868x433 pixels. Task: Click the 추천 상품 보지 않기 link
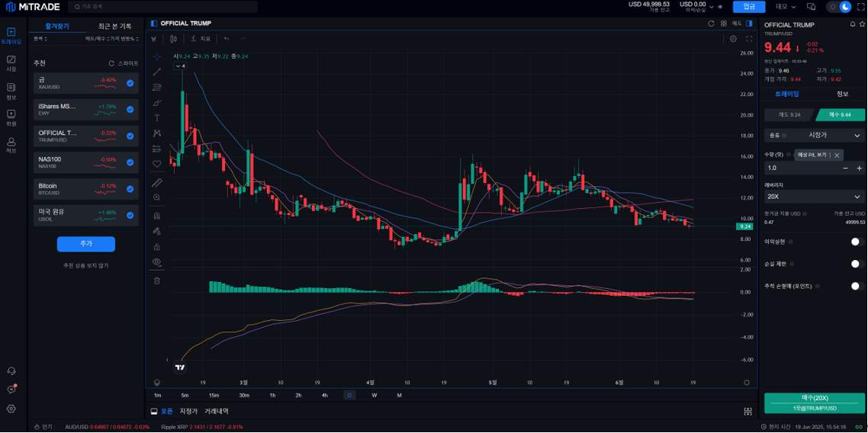85,265
